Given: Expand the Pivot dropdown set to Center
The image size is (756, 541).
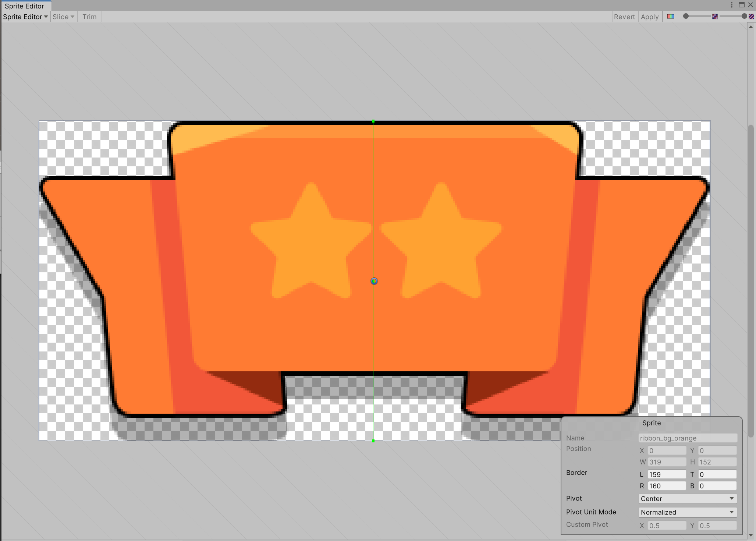Looking at the screenshot, I should (x=687, y=499).
